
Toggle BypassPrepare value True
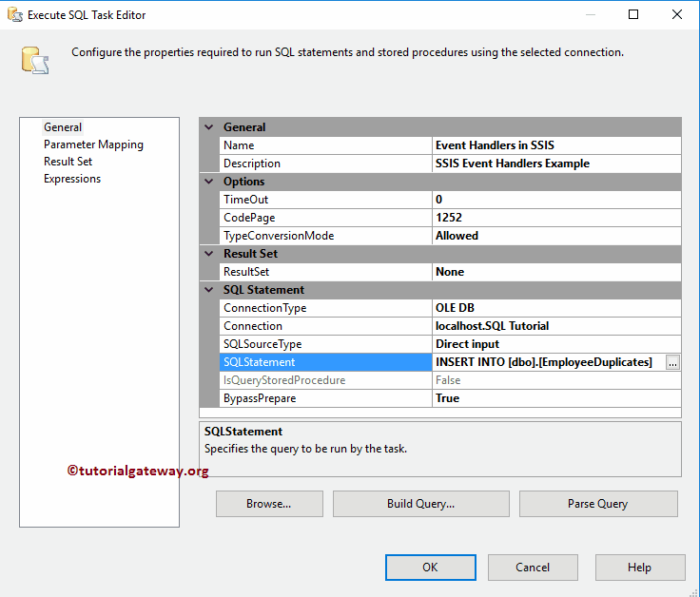point(556,398)
